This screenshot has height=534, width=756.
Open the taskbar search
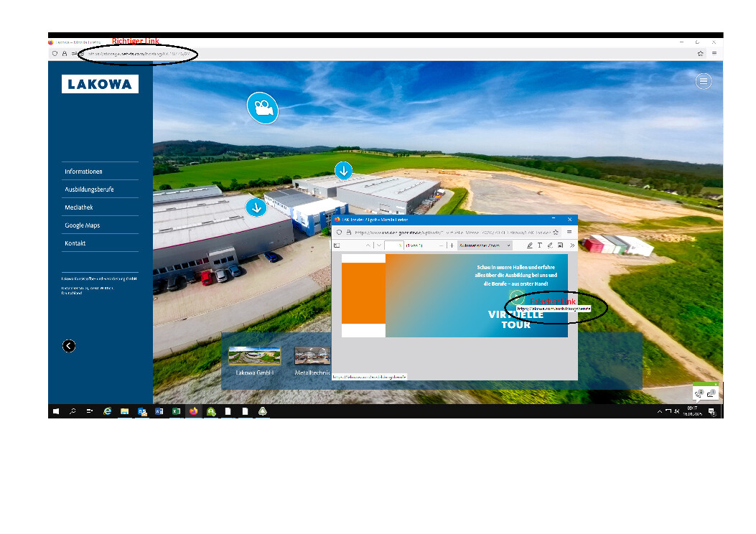pos(73,411)
